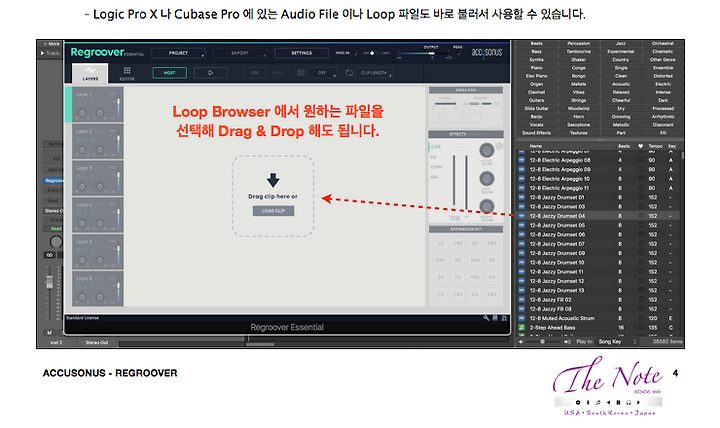Click the magnifier icon in Regroover footer
Viewport: 720px width, 428px height.
pyautogui.click(x=486, y=318)
